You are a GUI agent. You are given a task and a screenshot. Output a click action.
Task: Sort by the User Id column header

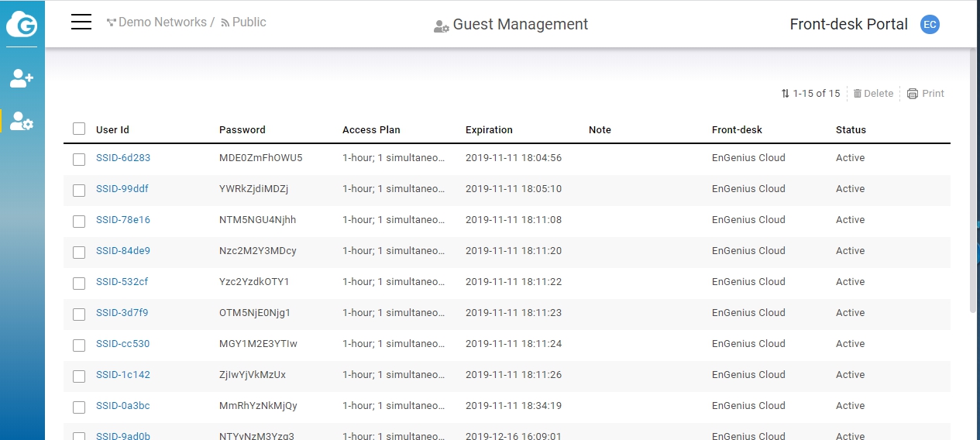tap(112, 129)
